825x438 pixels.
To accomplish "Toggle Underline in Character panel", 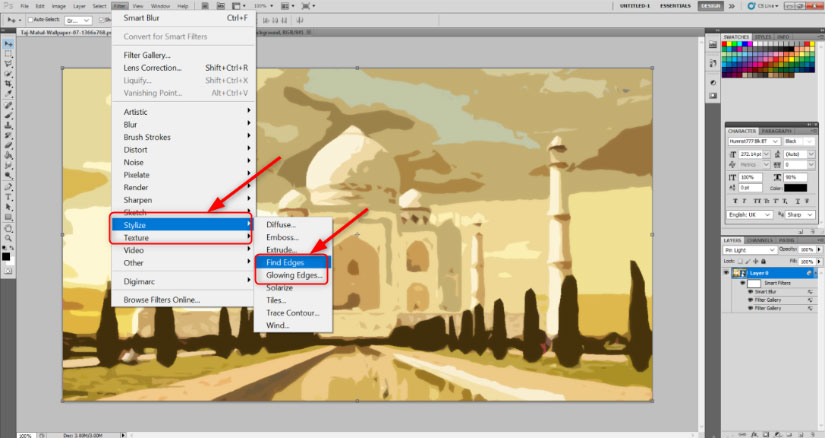I will point(798,201).
